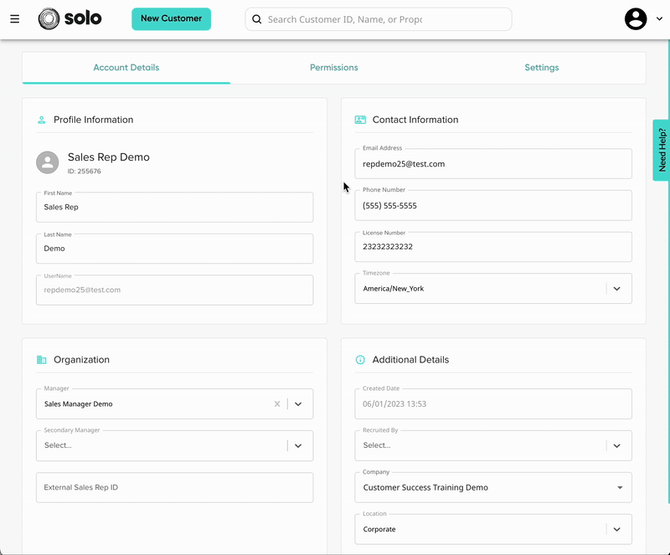Open the Need Help? side tab
This screenshot has width=670, height=555.
661,150
